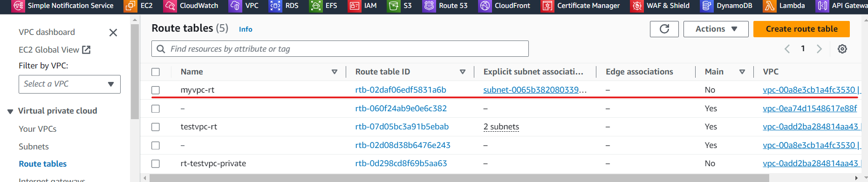Viewport: 868px width, 182px height.
Task: Open the WAF & Shield shortcut icon
Action: 636,6
